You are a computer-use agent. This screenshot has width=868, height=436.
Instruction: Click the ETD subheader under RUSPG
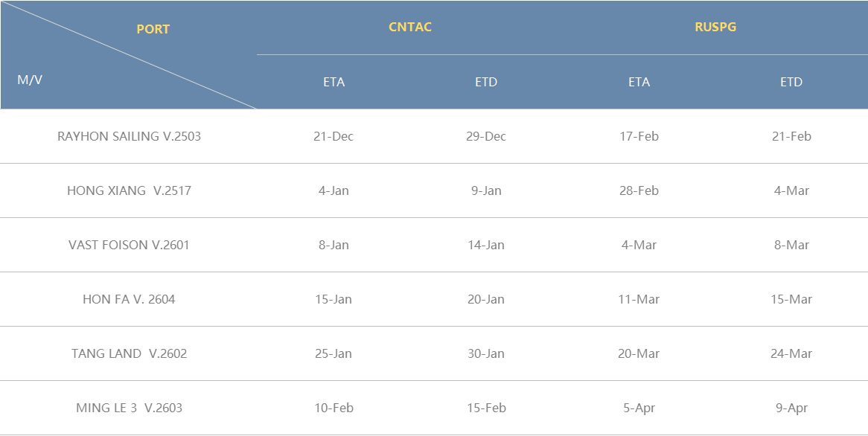tap(791, 82)
